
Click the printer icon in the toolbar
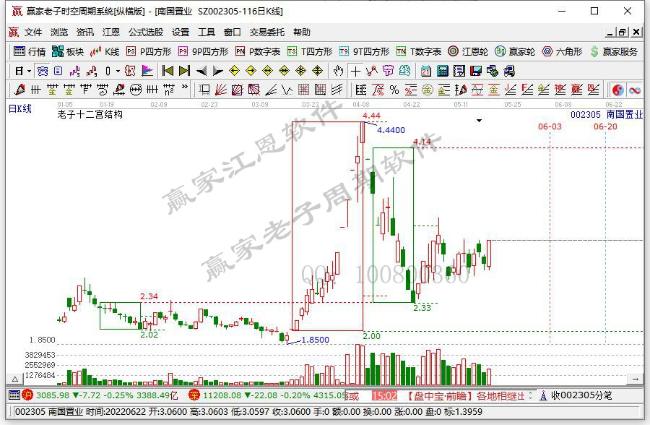pos(509,71)
